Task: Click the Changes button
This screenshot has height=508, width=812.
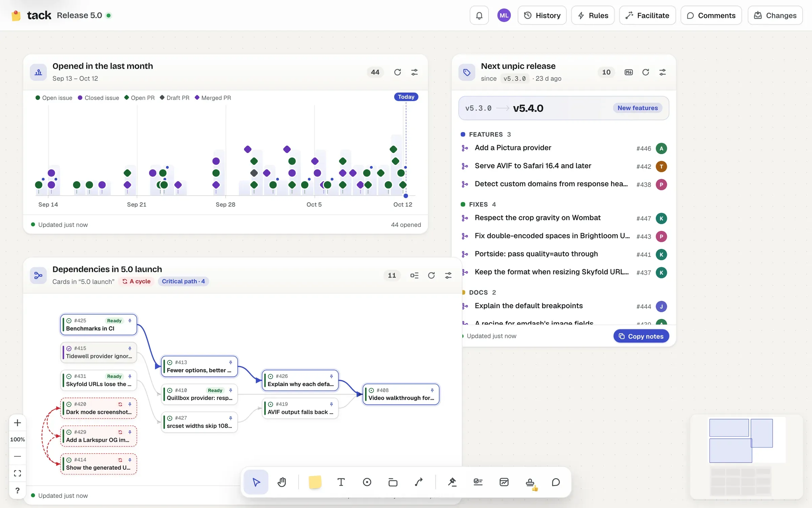Action: click(x=775, y=16)
